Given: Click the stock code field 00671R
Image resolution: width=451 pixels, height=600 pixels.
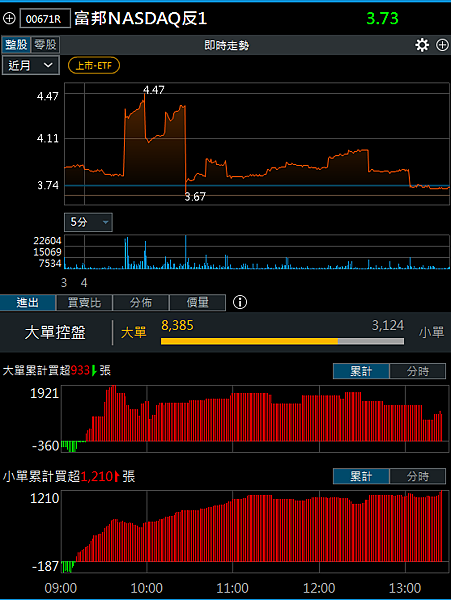Looking at the screenshot, I should pos(45,18).
